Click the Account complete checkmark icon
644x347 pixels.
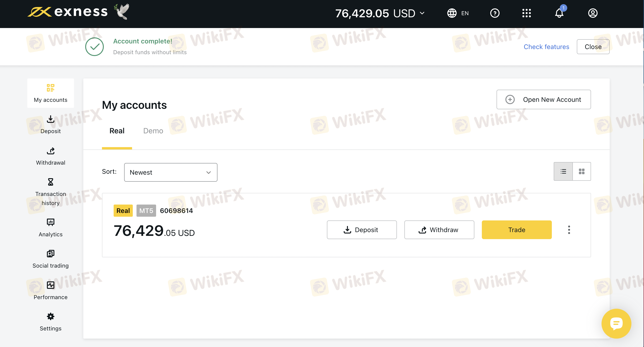tap(94, 47)
